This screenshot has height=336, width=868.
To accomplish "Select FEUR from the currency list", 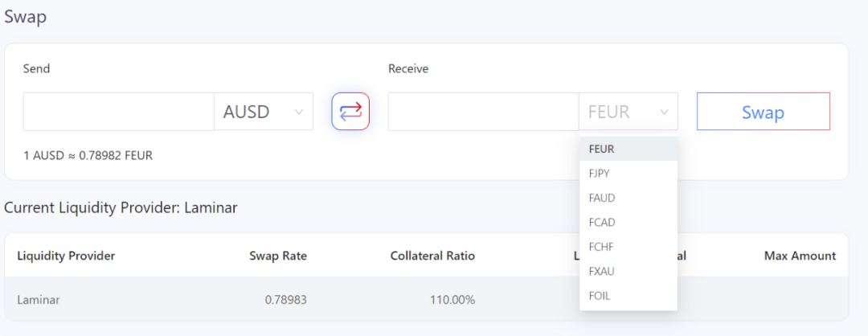I will click(x=602, y=149).
